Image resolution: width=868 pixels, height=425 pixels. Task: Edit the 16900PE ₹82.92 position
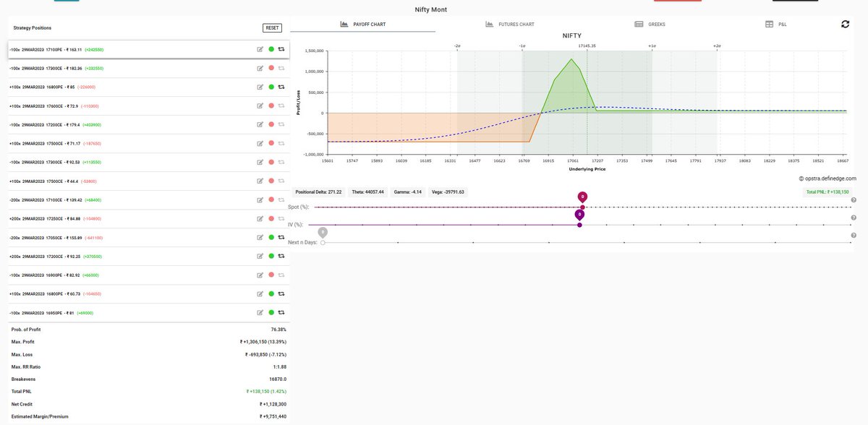(260, 275)
